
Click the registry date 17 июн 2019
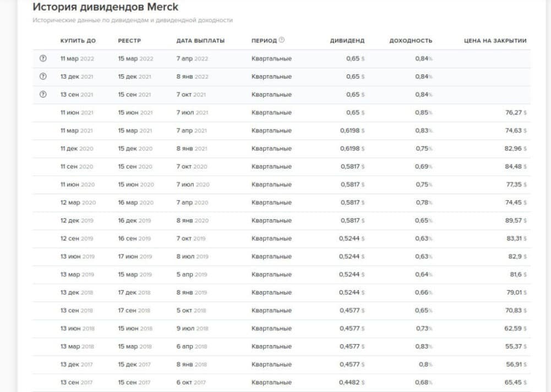(x=134, y=257)
